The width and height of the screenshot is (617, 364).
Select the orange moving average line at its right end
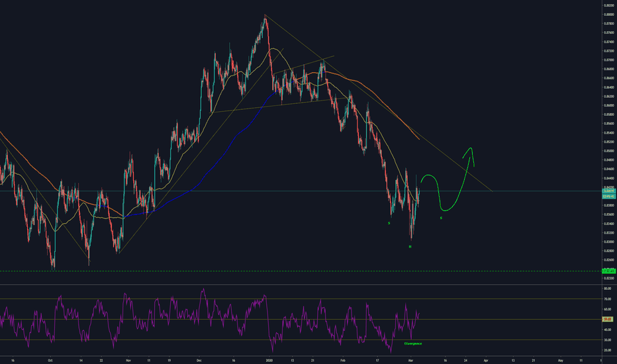pyautogui.click(x=416, y=138)
